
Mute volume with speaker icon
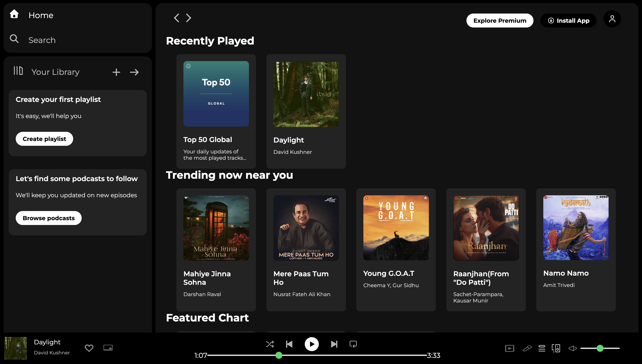(573, 348)
